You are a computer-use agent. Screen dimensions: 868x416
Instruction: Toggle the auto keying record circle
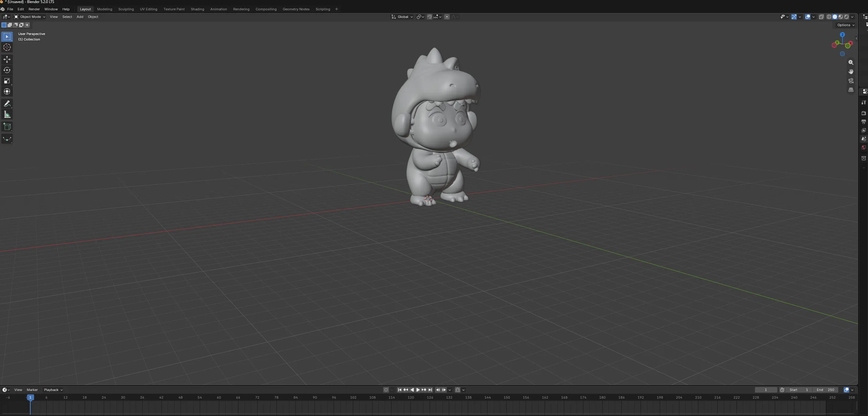tap(386, 390)
